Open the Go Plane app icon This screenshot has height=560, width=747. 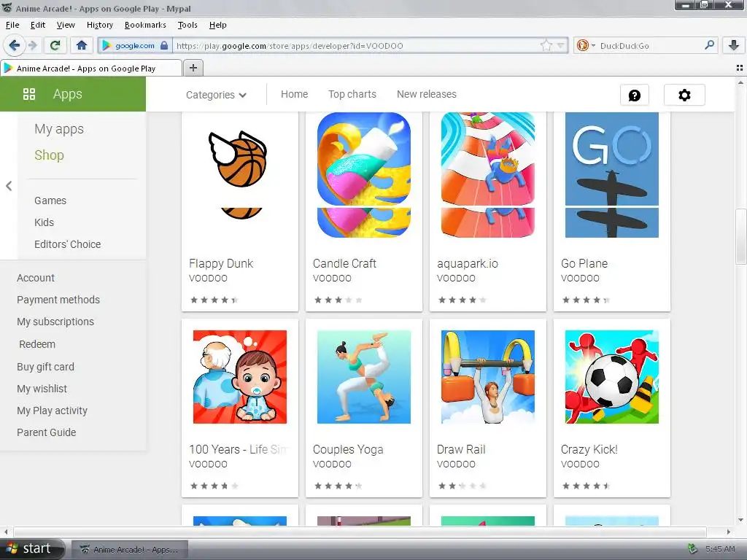[x=612, y=175]
